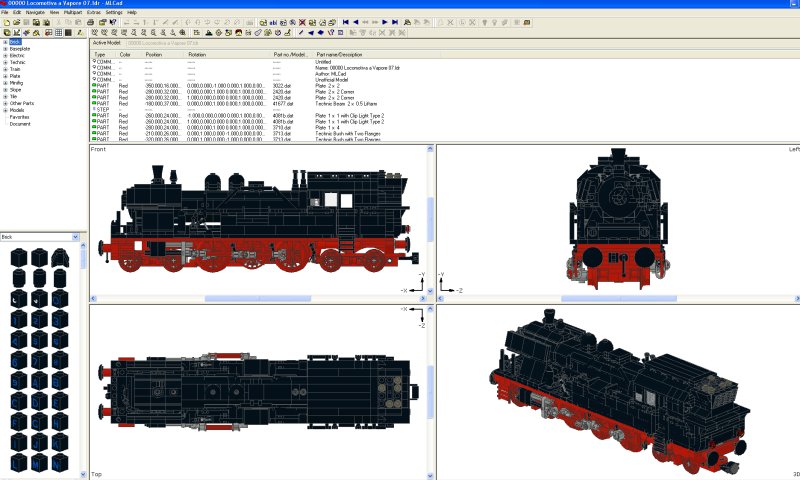Click the Rotation column header
800x480 pixels.
pyautogui.click(x=228, y=55)
